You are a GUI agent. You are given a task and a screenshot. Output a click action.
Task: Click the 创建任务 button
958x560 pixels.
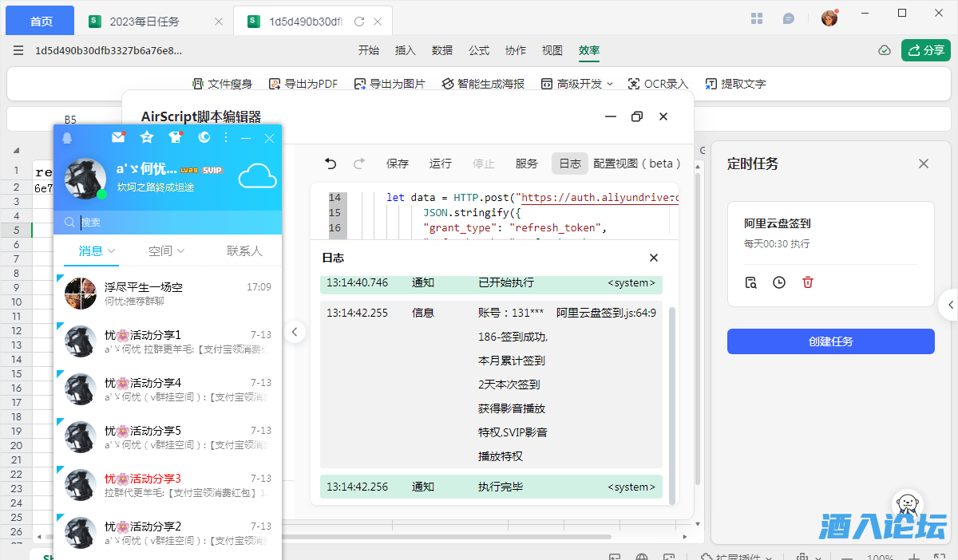830,341
